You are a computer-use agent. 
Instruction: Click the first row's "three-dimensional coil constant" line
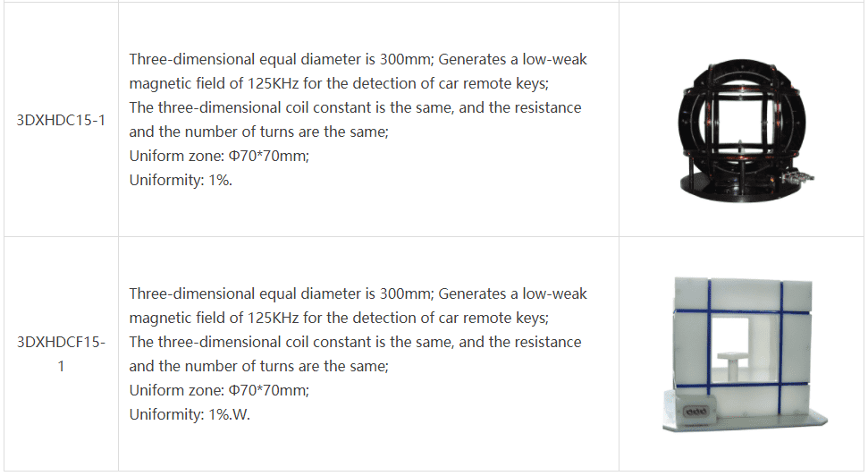[x=356, y=107]
